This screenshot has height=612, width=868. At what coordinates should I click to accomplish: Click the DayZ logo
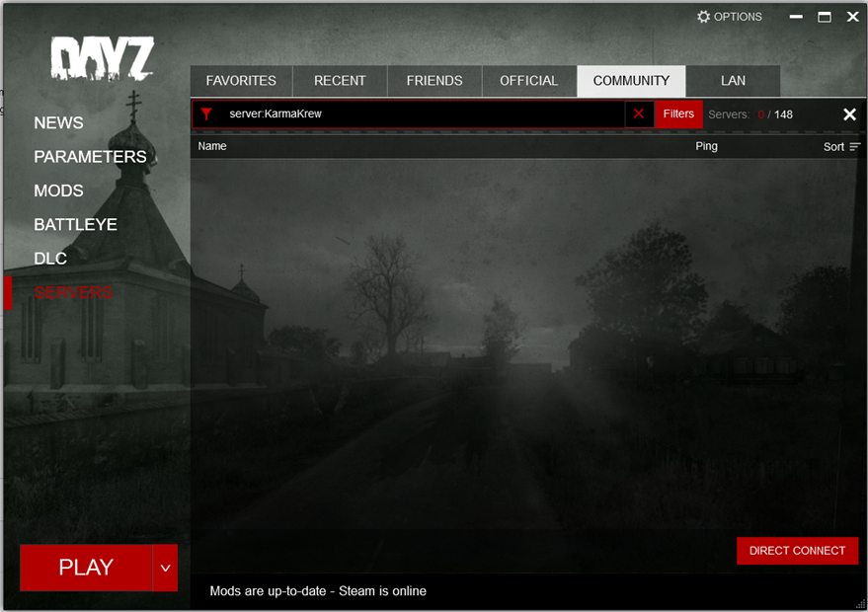coord(102,58)
